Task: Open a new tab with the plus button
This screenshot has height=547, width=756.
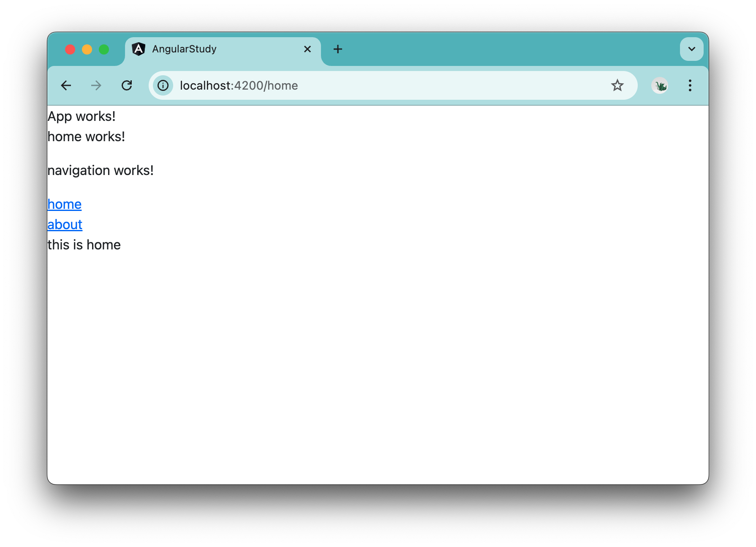Action: [x=338, y=49]
